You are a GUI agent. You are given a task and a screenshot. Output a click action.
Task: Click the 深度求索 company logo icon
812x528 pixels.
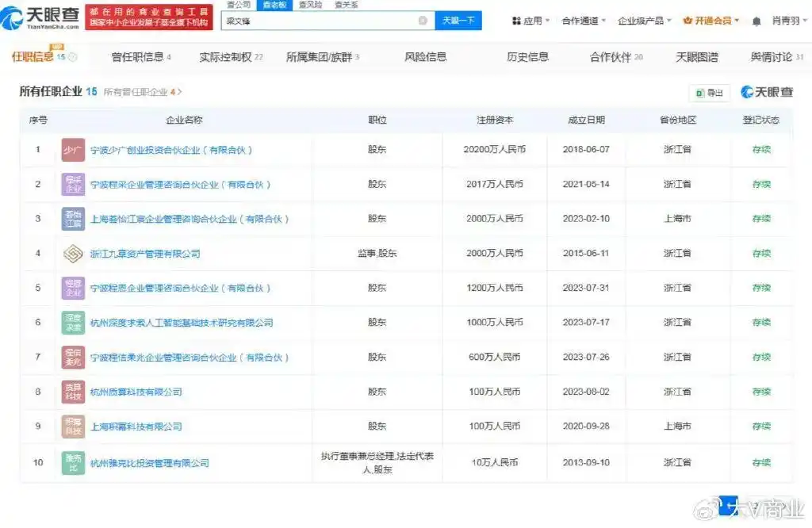point(73,323)
